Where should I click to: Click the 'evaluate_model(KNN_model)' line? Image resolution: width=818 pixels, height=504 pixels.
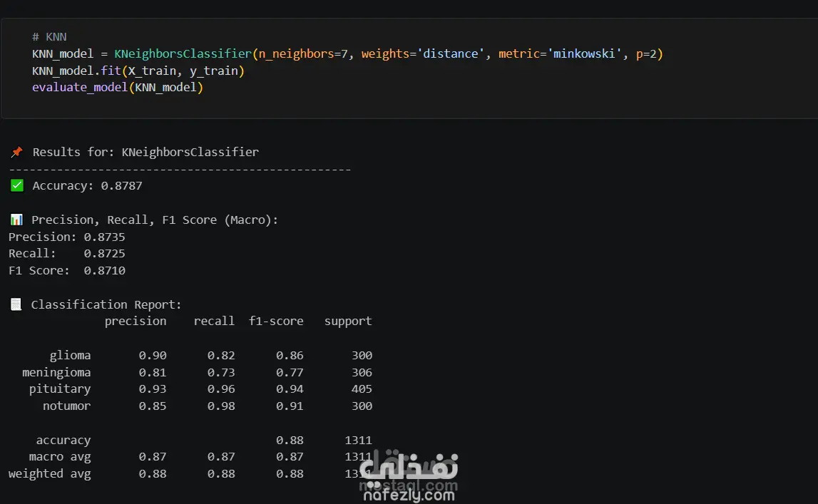coord(118,88)
